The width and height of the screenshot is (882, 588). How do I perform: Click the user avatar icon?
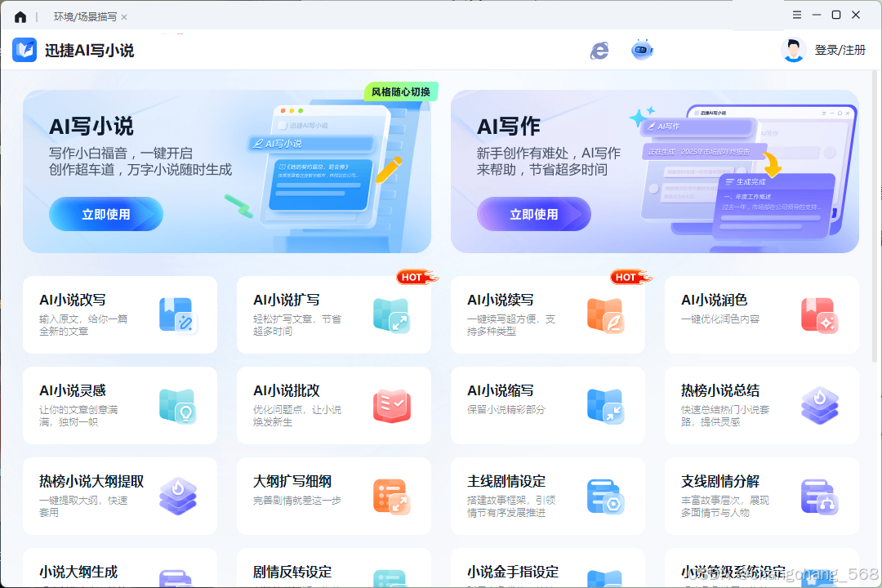tap(793, 50)
